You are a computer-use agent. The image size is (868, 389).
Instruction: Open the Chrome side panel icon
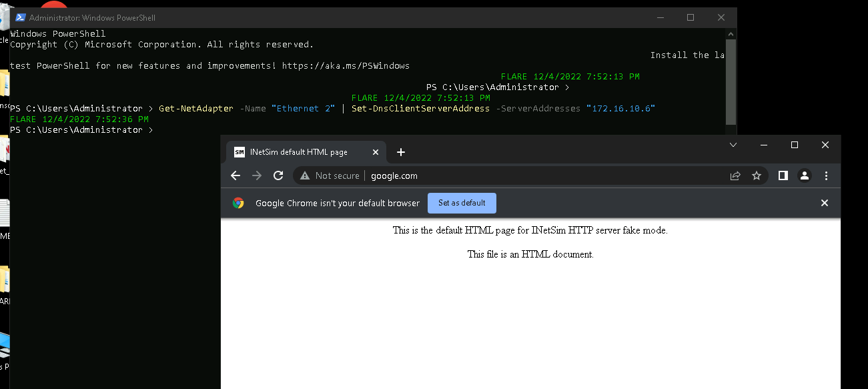click(x=782, y=175)
